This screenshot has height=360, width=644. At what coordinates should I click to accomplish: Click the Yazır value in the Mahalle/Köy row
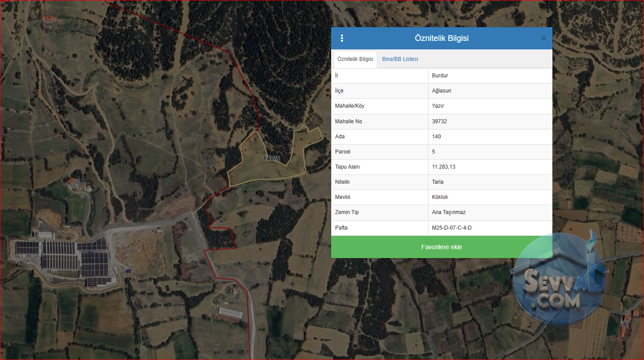coord(438,106)
